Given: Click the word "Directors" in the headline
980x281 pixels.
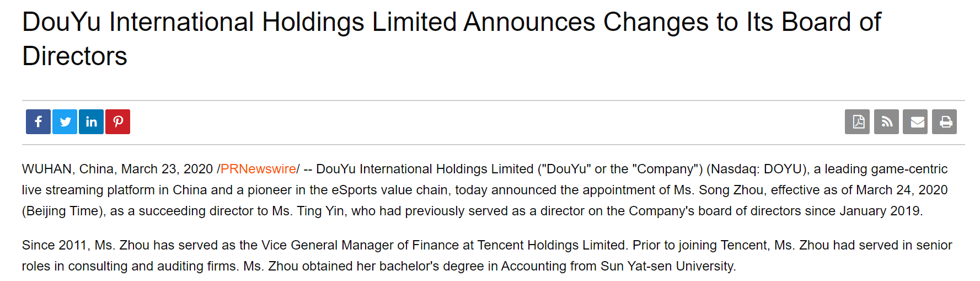Looking at the screenshot, I should pyautogui.click(x=74, y=56).
